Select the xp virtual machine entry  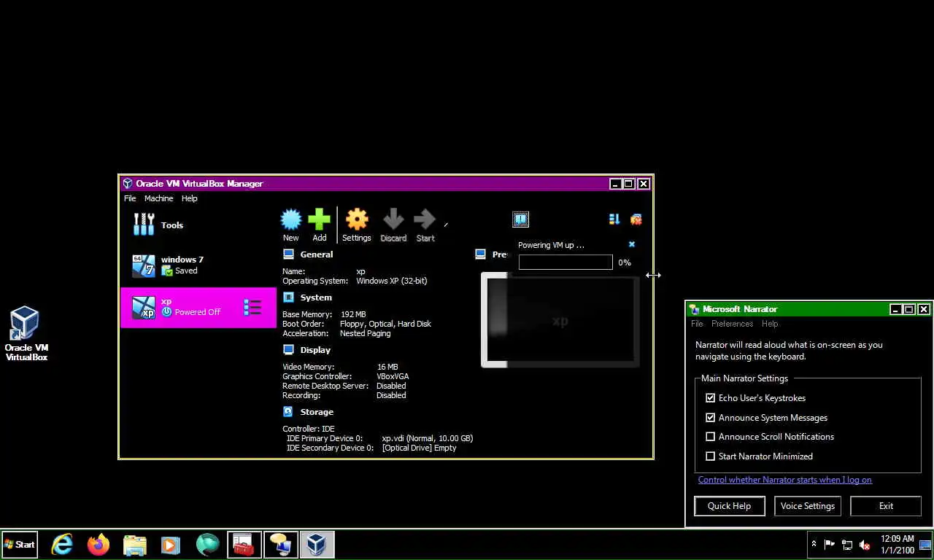pyautogui.click(x=198, y=308)
